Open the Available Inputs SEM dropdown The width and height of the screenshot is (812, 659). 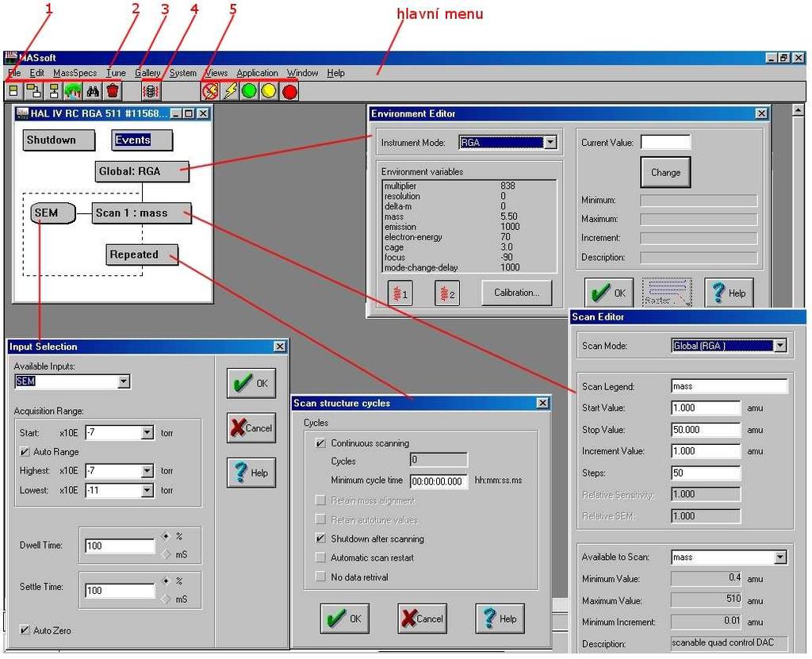coord(123,381)
